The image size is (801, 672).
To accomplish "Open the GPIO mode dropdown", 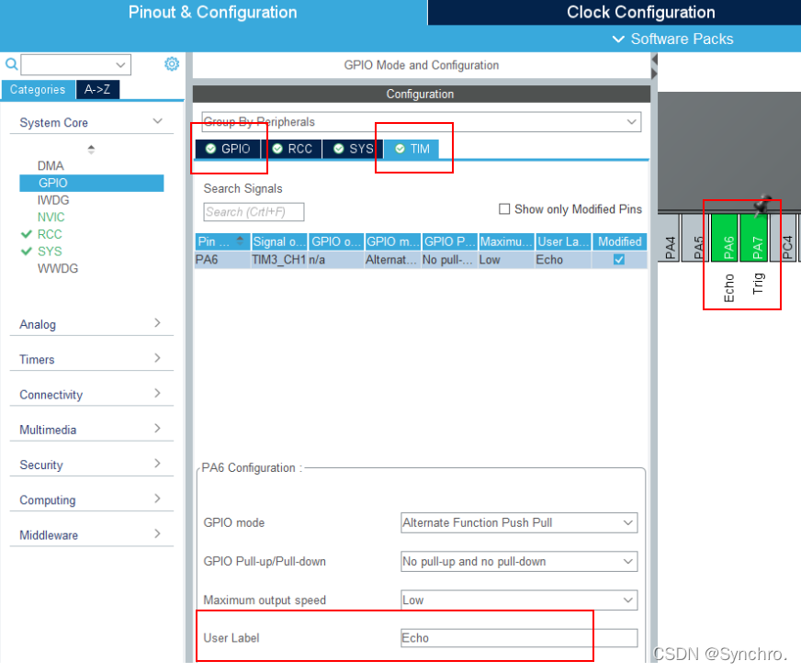I will pyautogui.click(x=627, y=523).
